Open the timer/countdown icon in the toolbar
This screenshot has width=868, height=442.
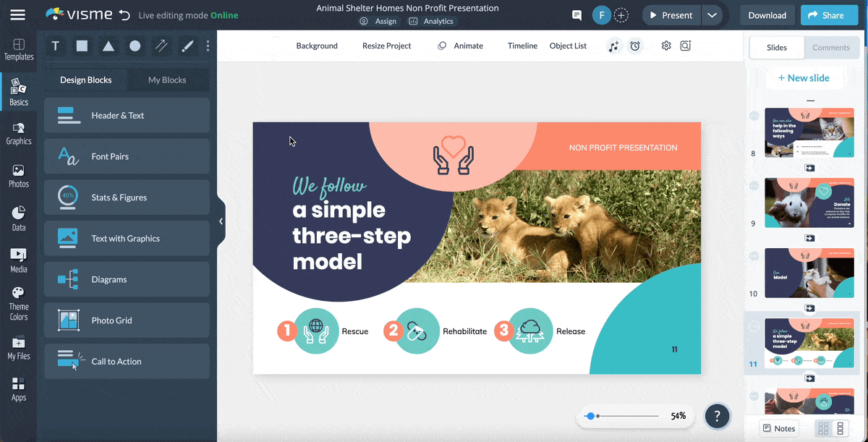[635, 46]
